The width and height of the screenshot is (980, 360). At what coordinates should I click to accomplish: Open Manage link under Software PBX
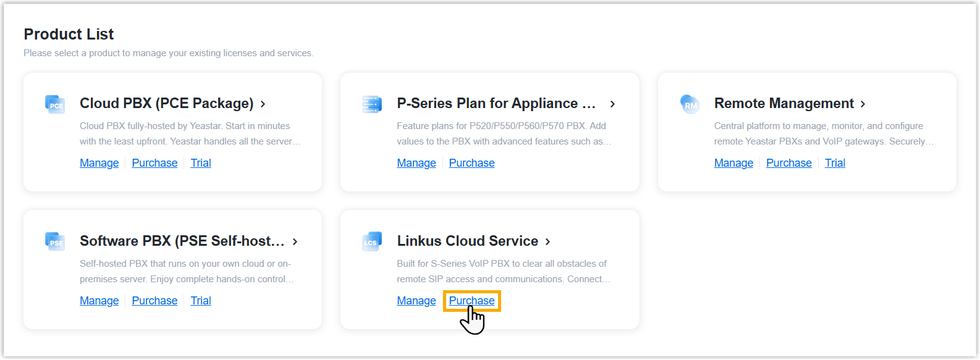(x=99, y=301)
